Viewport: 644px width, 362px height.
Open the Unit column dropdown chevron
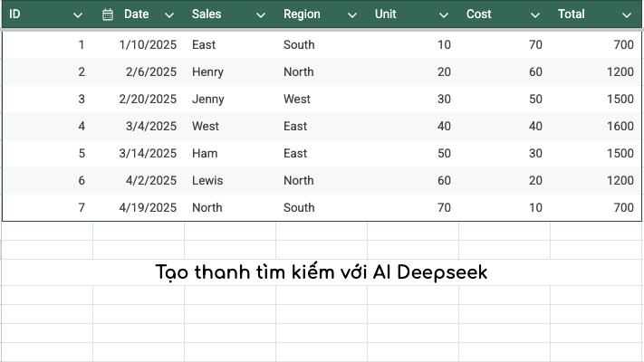pos(444,15)
